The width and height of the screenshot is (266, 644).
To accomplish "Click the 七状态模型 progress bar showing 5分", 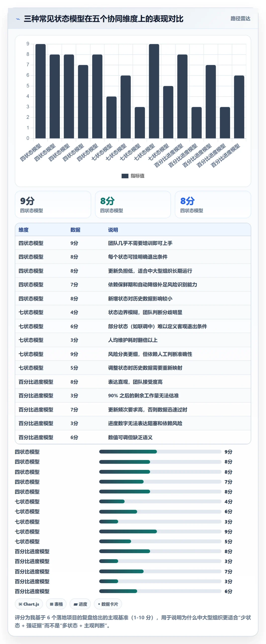I will point(160,541).
